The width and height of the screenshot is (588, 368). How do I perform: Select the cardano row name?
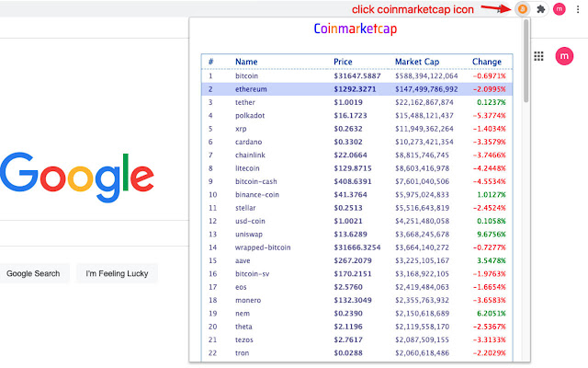click(x=248, y=142)
